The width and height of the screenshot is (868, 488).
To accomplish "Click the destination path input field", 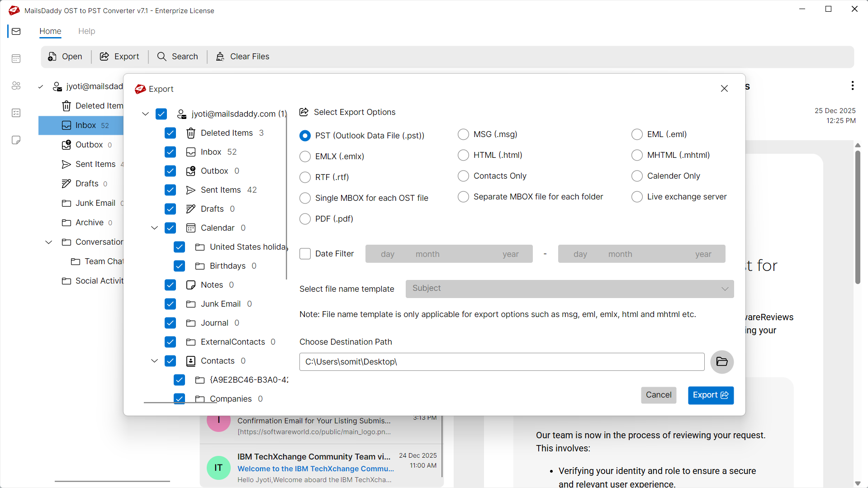I will pyautogui.click(x=502, y=362).
